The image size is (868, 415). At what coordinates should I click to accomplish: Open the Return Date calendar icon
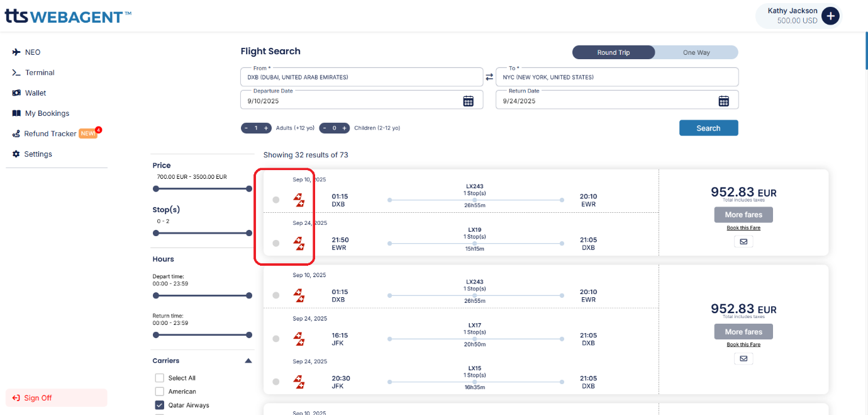point(723,101)
